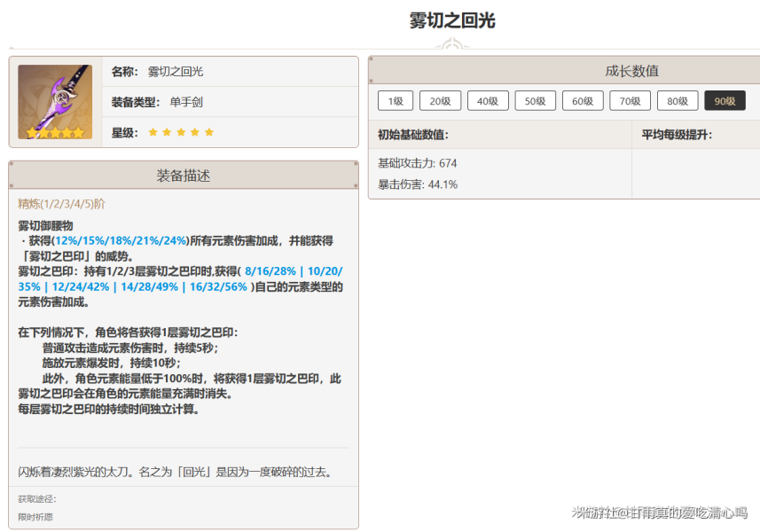Click the 成长数值 panel header
The width and height of the screenshot is (760, 532).
click(631, 71)
